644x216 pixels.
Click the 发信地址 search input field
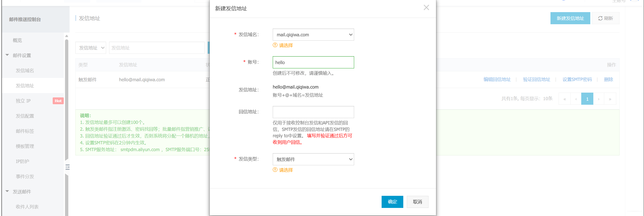(157, 48)
